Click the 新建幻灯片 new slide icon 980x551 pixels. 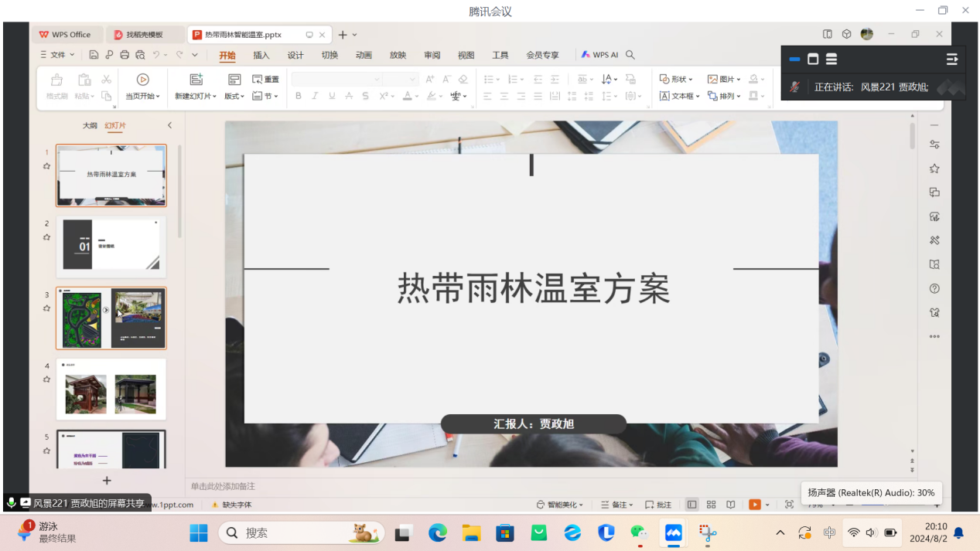pyautogui.click(x=196, y=80)
